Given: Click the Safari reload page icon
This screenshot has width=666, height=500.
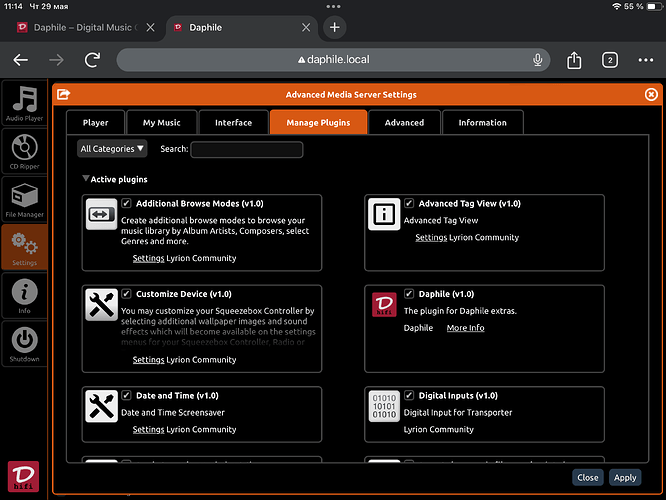Looking at the screenshot, I should [92, 60].
